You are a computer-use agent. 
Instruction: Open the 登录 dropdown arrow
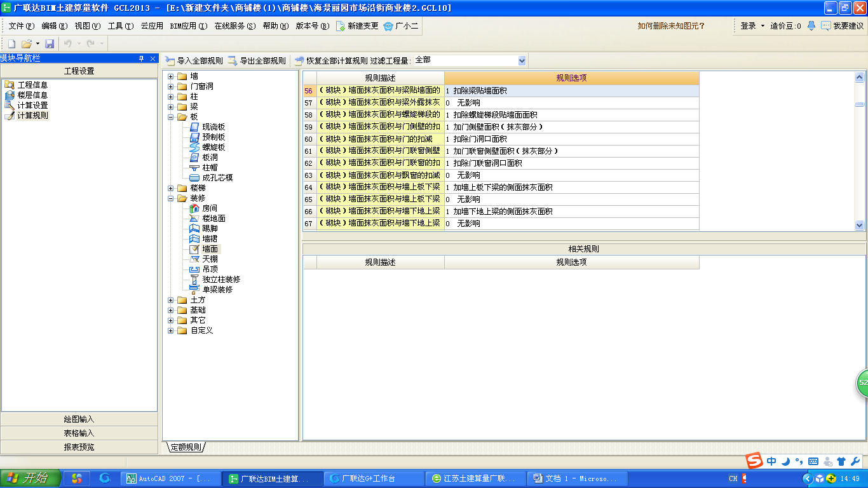point(763,26)
